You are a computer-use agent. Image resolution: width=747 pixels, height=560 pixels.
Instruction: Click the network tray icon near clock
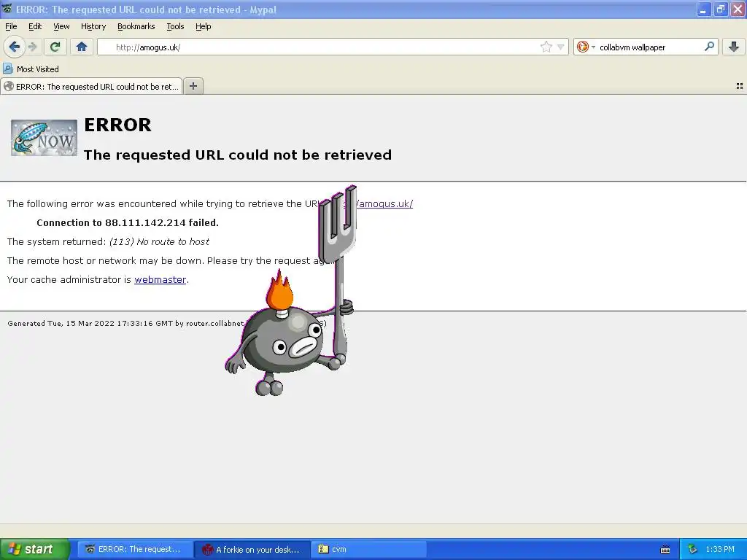(692, 549)
